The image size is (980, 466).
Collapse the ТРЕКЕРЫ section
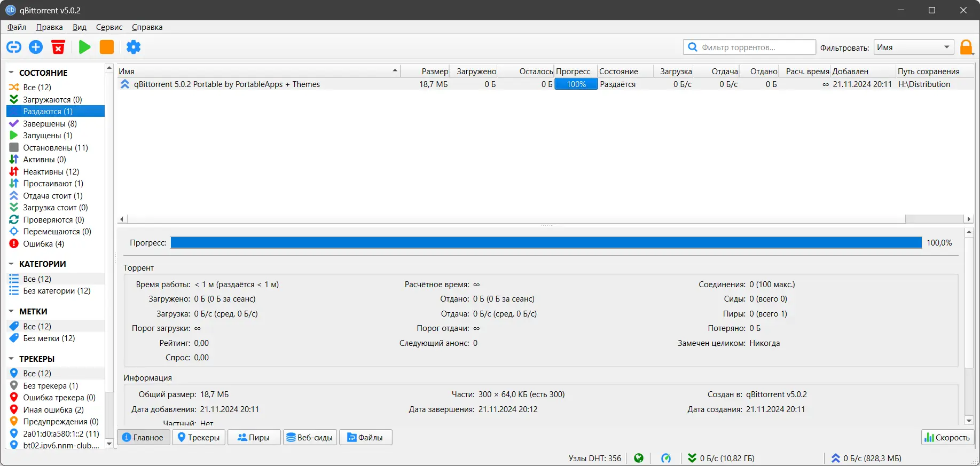11,359
